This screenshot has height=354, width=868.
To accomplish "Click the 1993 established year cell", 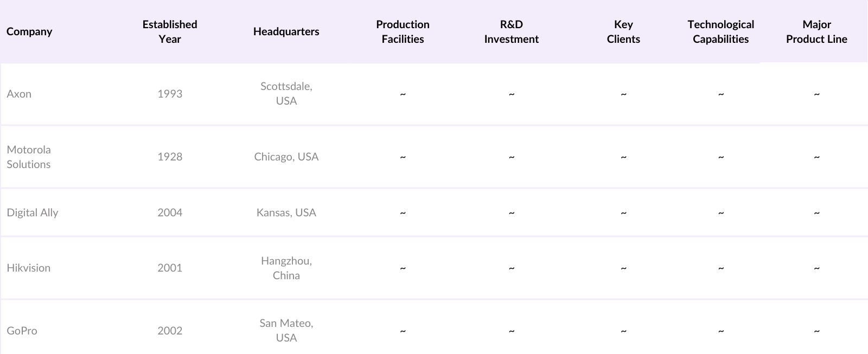I will (170, 94).
